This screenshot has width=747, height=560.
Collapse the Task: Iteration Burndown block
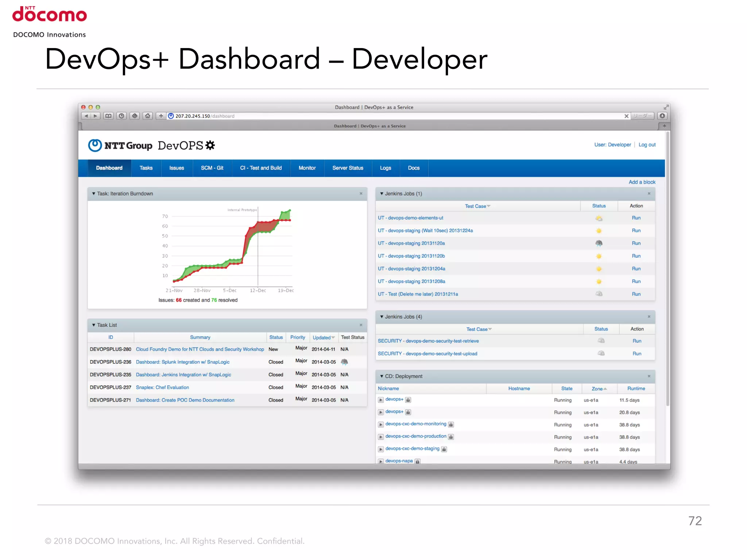(94, 194)
